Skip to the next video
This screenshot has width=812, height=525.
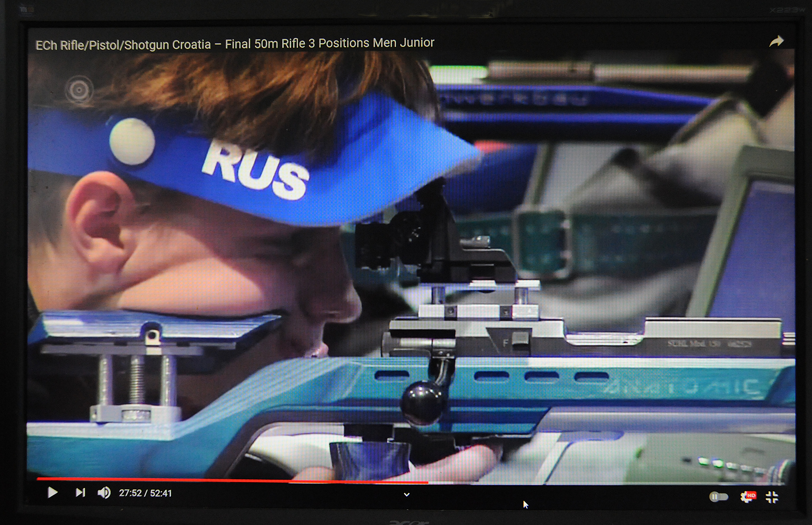(80, 492)
